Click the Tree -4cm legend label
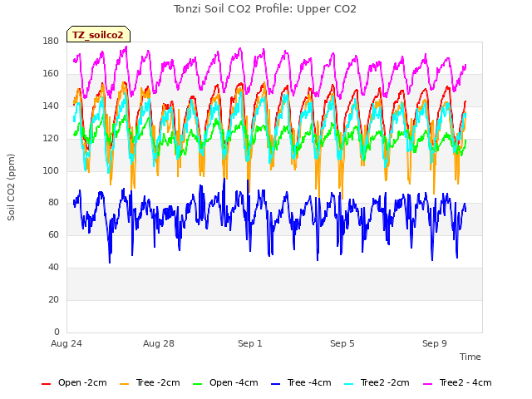The width and height of the screenshot is (532, 399). tap(309, 382)
